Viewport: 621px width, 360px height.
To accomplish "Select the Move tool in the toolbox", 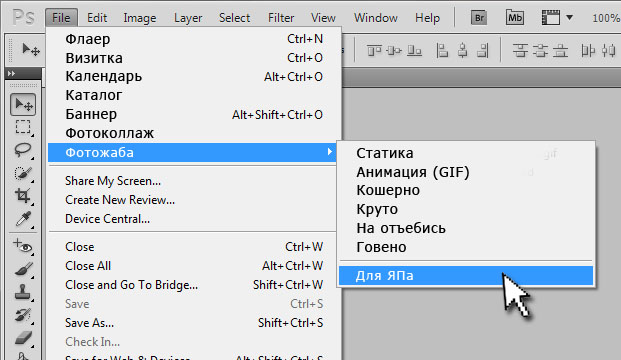I will pyautogui.click(x=23, y=105).
